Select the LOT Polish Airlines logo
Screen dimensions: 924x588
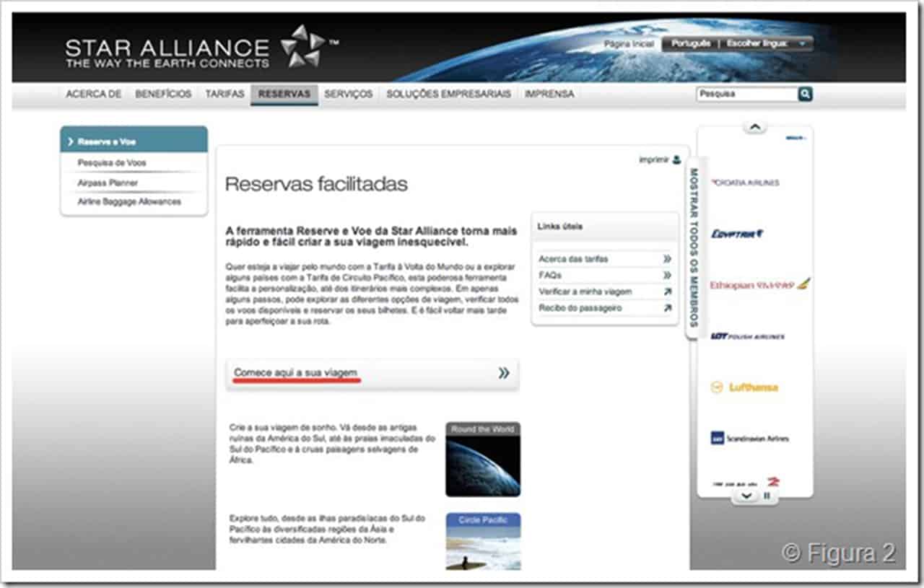748,336
